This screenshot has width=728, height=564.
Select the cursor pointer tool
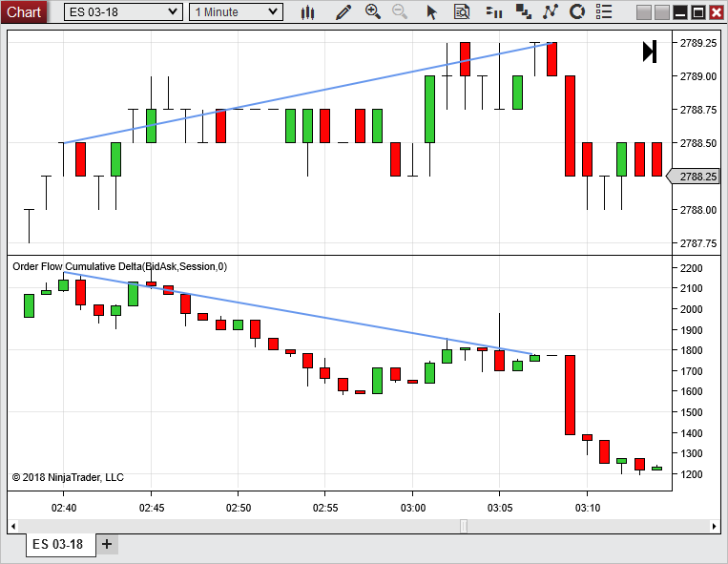pos(431,12)
